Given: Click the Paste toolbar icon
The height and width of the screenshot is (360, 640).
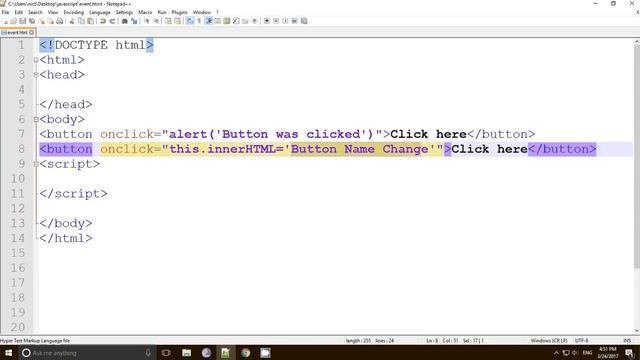Looking at the screenshot, I should click(90, 21).
